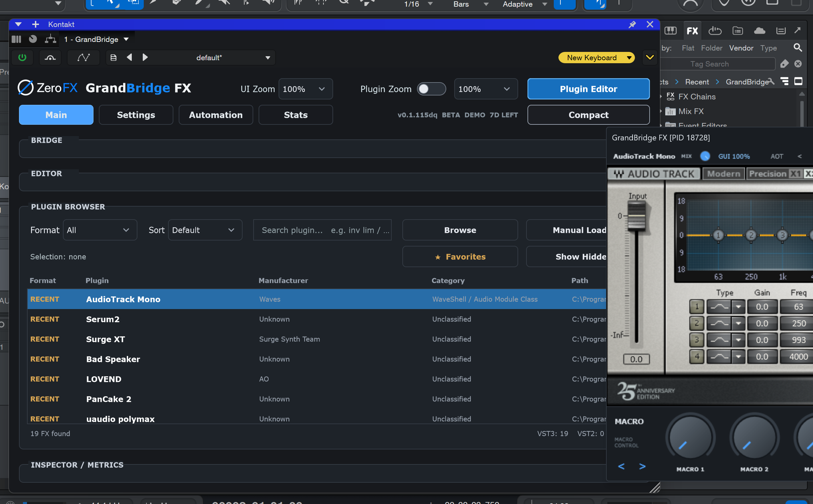Click the preset file icon

tap(113, 58)
